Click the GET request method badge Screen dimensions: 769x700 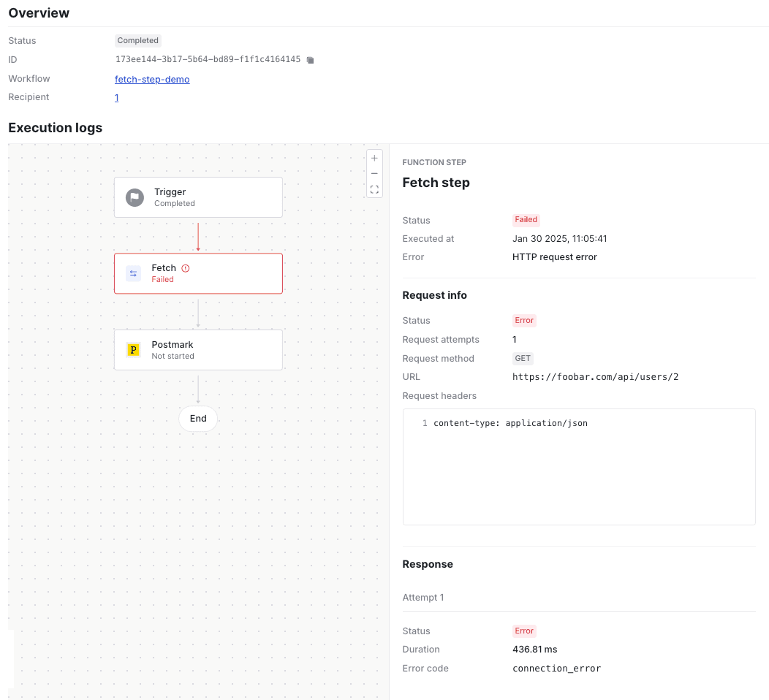pos(523,359)
